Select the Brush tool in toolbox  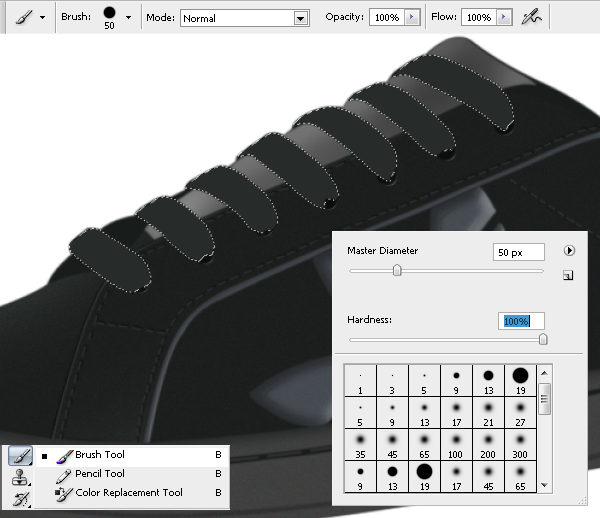click(20, 456)
